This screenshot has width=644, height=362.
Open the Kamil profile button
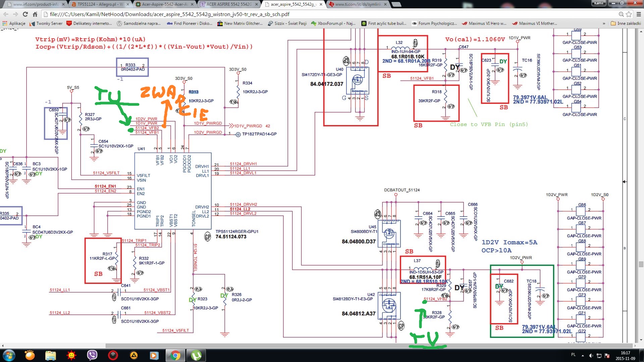point(599,3)
